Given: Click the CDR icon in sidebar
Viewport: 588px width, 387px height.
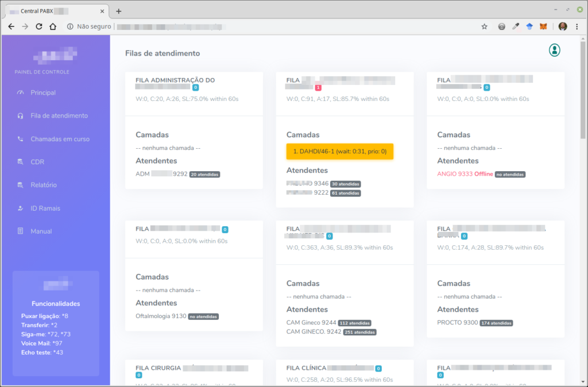Looking at the screenshot, I should [x=21, y=162].
